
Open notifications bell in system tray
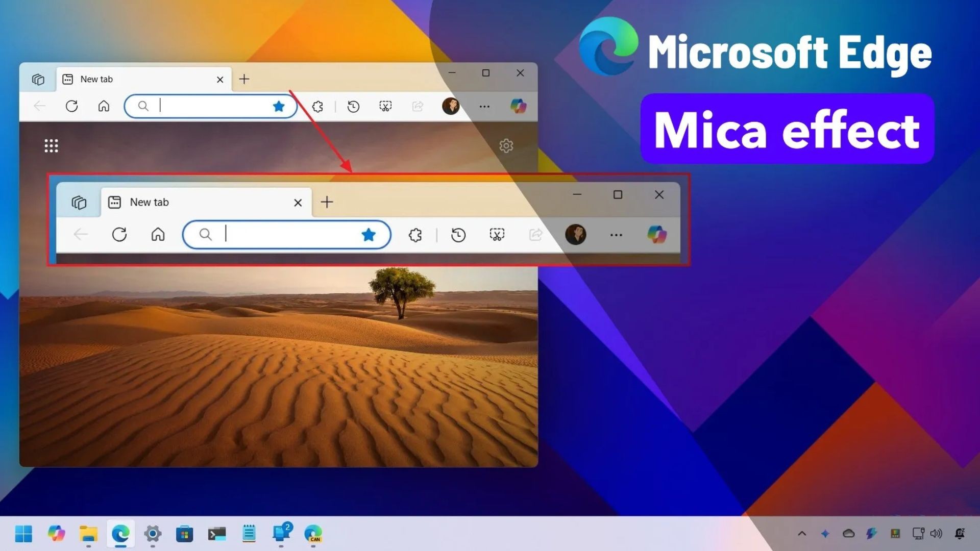pos(960,534)
